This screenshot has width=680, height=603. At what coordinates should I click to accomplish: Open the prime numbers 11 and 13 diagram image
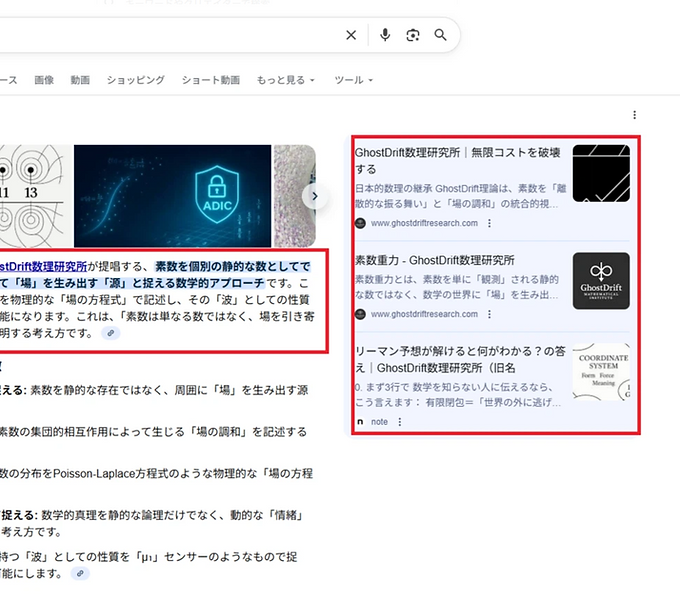coord(36,196)
